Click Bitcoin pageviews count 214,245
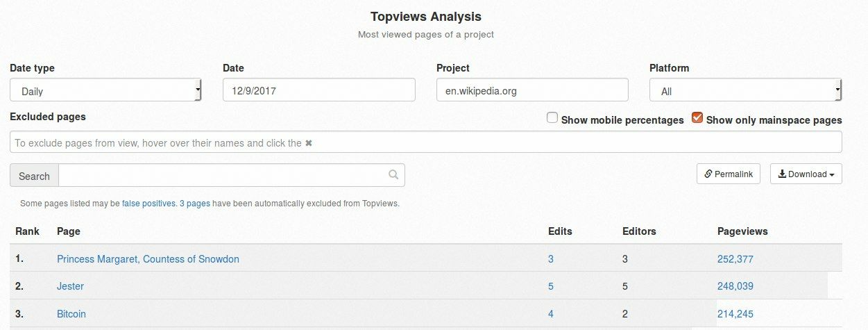Image resolution: width=868 pixels, height=330 pixels. pos(735,314)
